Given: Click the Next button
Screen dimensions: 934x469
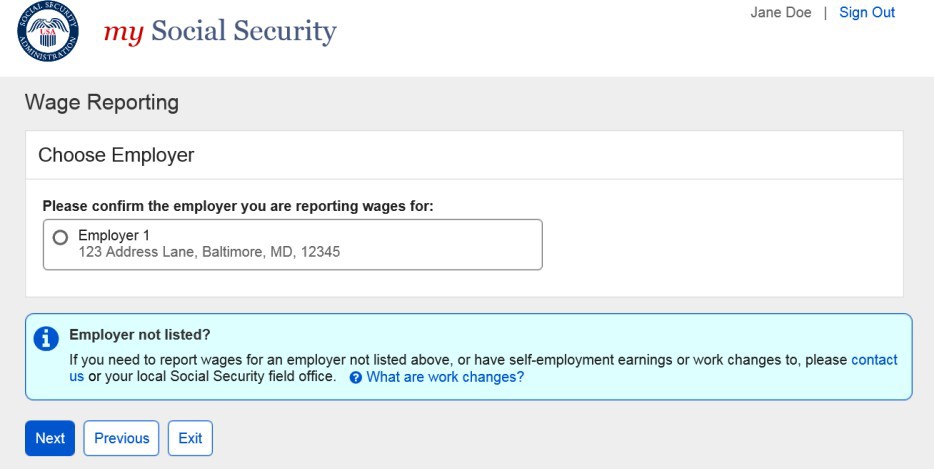Looking at the screenshot, I should tap(50, 438).
